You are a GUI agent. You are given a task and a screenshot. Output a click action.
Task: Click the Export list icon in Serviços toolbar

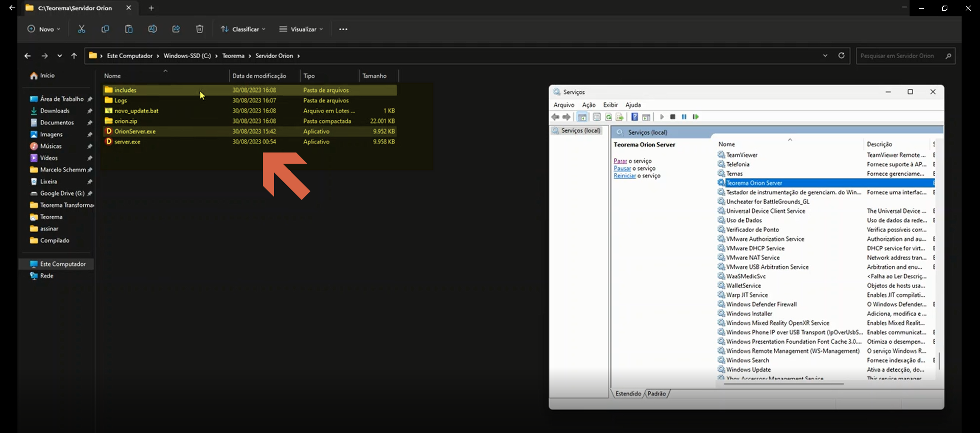coord(620,117)
